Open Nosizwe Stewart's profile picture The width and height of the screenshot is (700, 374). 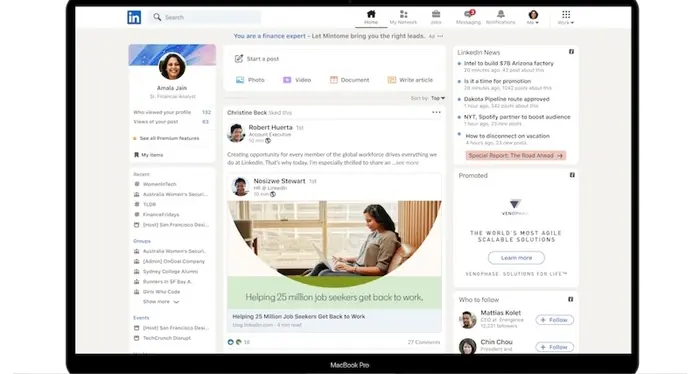[240, 187]
